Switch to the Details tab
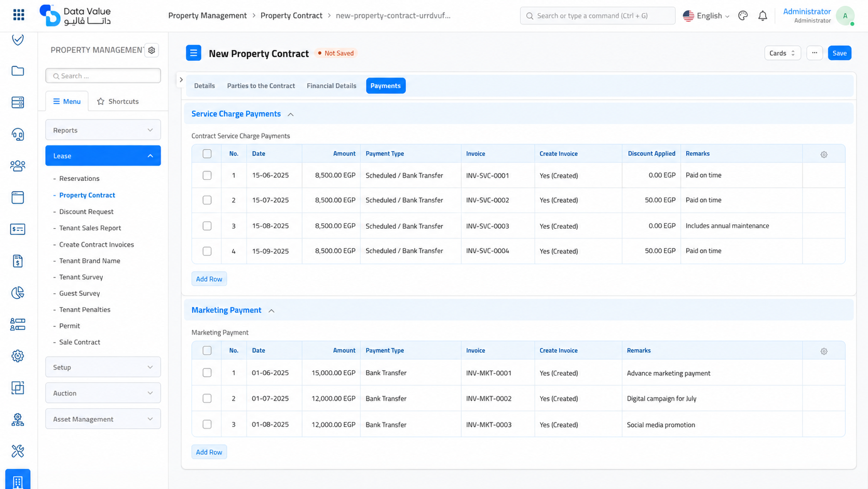The image size is (868, 489). click(205, 86)
